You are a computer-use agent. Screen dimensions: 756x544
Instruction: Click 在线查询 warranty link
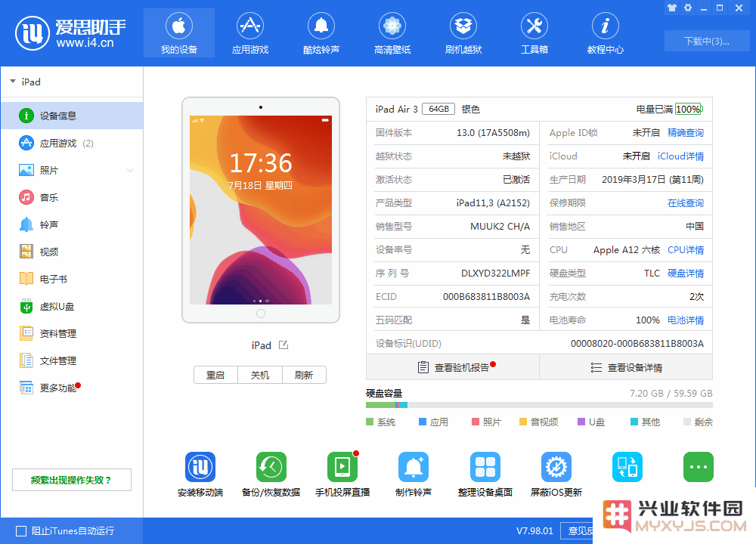(x=685, y=202)
